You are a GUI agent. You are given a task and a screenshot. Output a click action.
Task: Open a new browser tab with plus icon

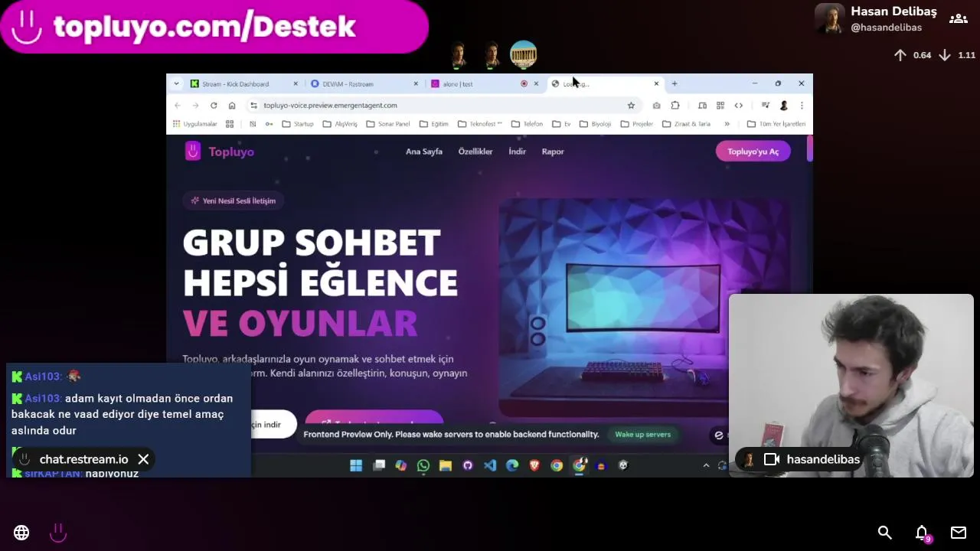point(675,83)
